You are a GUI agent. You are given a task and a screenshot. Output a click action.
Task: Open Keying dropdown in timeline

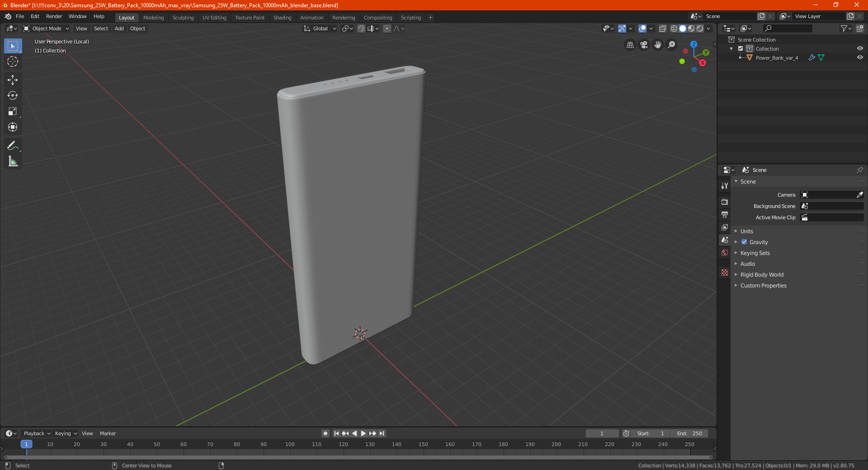tap(66, 433)
